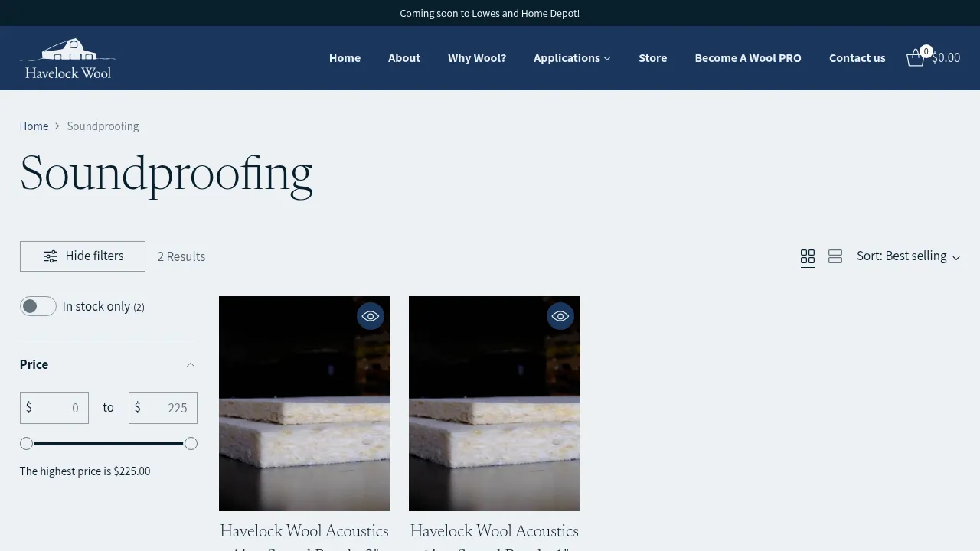Open second product thumbnail image
Image resolution: width=980 pixels, height=551 pixels.
tap(495, 403)
